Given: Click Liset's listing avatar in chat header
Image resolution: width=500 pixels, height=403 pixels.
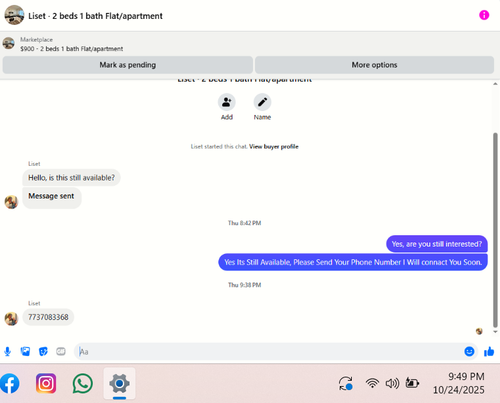Looking at the screenshot, I should tap(14, 15).
